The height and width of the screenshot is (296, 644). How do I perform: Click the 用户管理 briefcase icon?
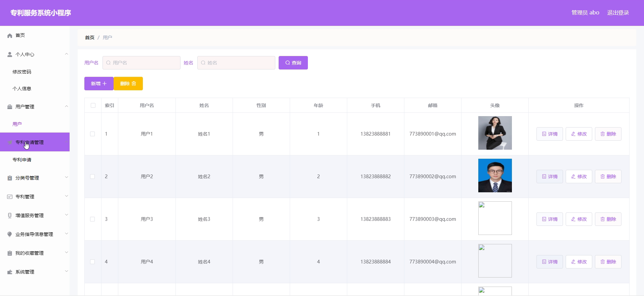click(x=10, y=107)
